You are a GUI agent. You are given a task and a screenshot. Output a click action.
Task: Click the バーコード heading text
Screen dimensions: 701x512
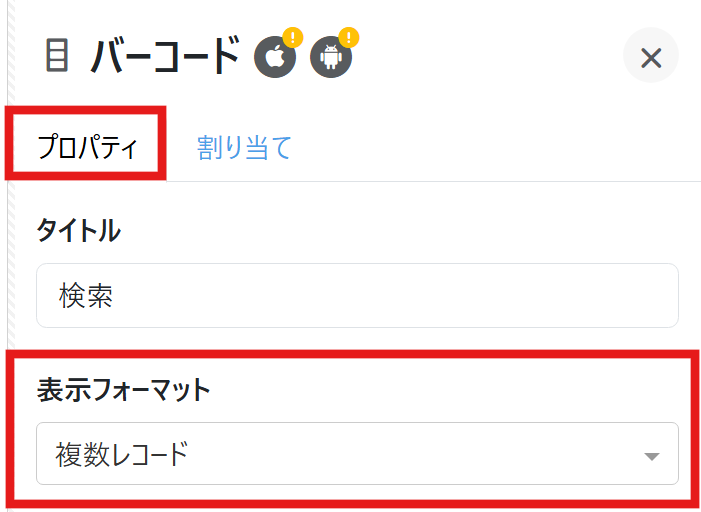pos(166,56)
